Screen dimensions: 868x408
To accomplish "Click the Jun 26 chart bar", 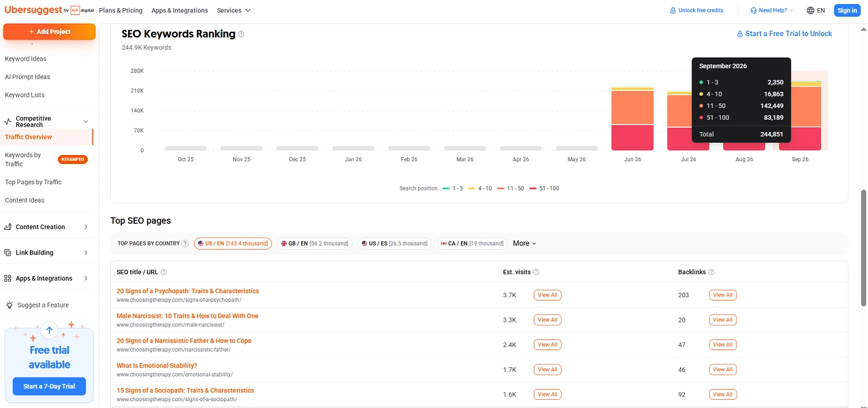I will 632,119.
